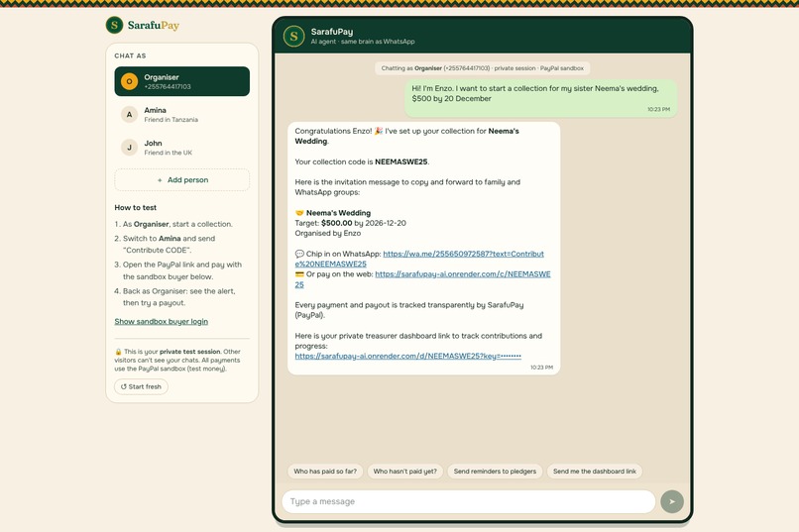This screenshot has height=532, width=799.
Task: Click John's avatar letter J
Action: 130,148
